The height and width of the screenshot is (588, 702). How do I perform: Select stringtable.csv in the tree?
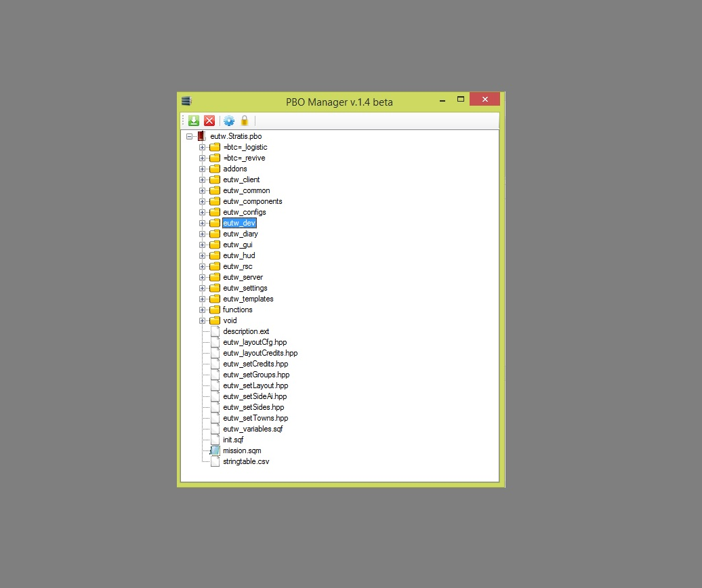[246, 461]
